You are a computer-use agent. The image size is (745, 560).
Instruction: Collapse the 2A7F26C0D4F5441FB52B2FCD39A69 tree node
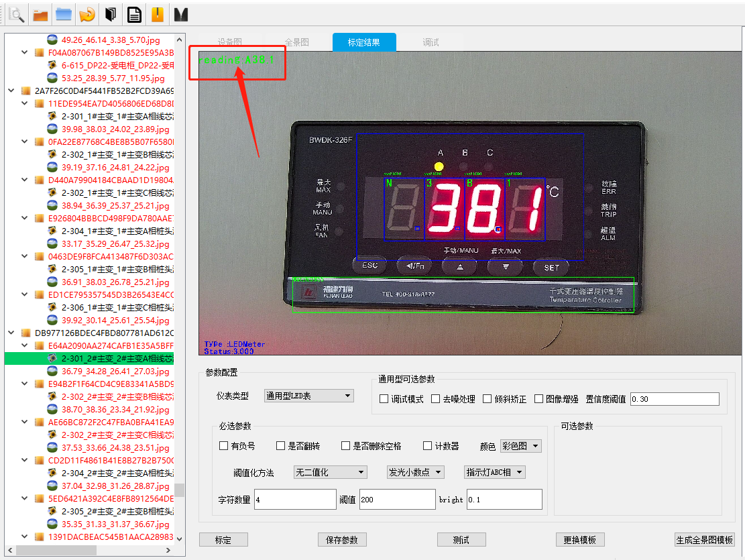point(11,91)
